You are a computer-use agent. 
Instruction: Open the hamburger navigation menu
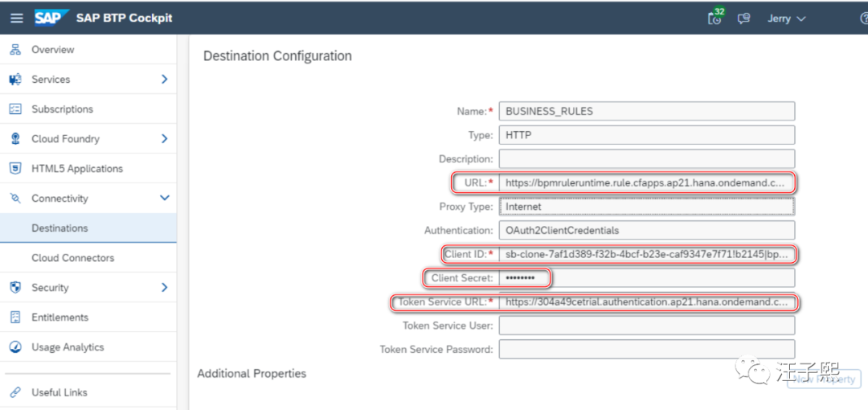click(x=17, y=18)
